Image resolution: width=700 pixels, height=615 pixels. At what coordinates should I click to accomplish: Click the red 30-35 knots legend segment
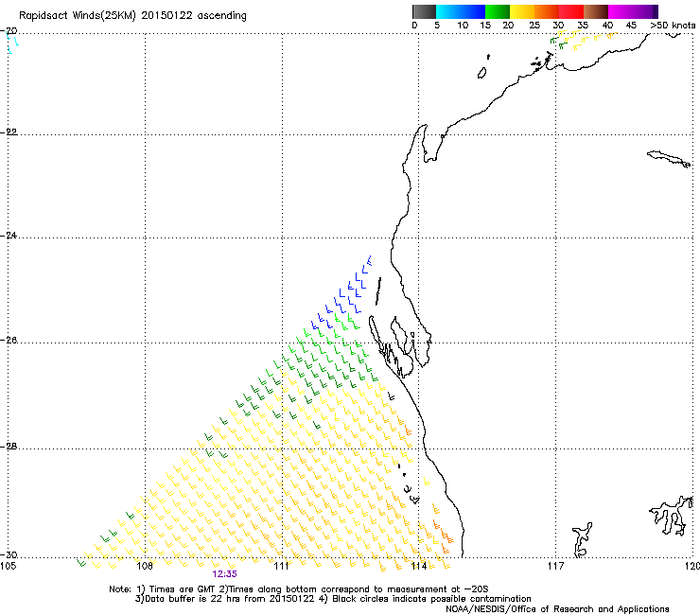(x=571, y=11)
